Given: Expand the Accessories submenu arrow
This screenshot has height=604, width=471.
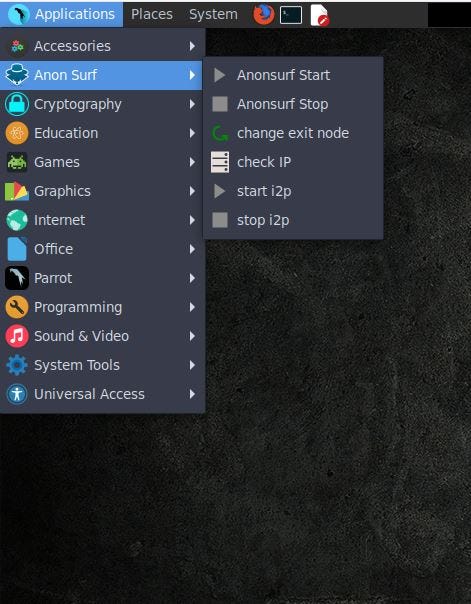Looking at the screenshot, I should 192,46.
